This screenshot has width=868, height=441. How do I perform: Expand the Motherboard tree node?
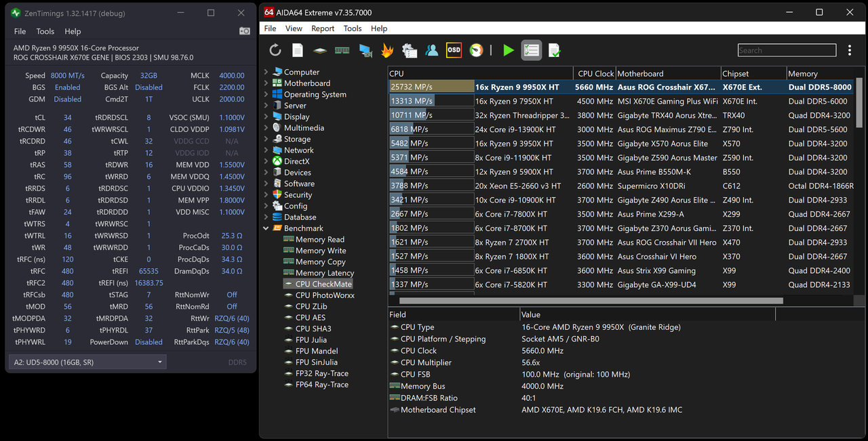point(266,83)
